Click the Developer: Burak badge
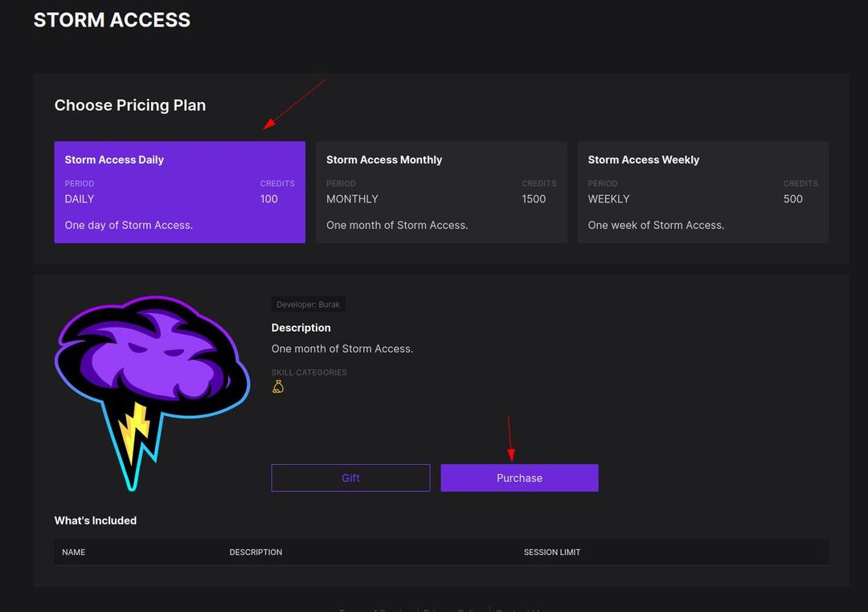The width and height of the screenshot is (868, 612). click(309, 304)
